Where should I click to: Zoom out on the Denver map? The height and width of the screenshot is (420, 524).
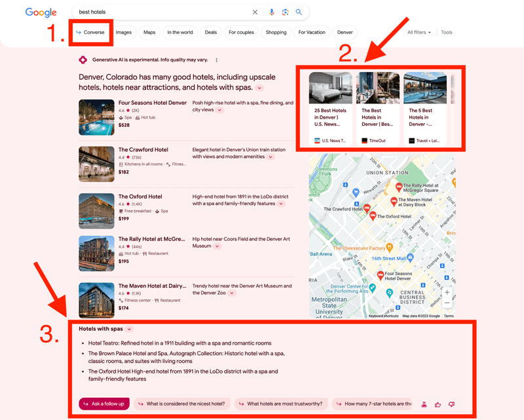[x=448, y=304]
